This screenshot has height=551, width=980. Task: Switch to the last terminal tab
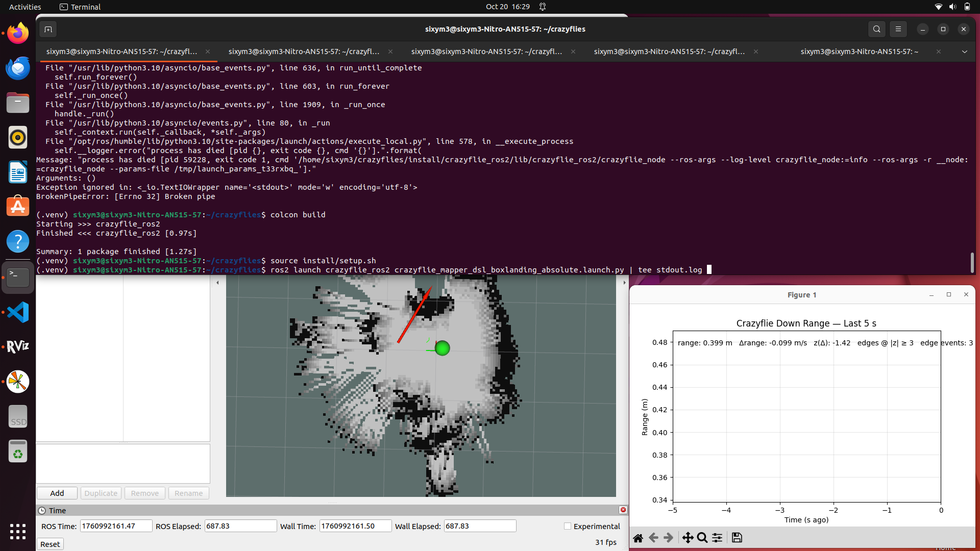(859, 52)
